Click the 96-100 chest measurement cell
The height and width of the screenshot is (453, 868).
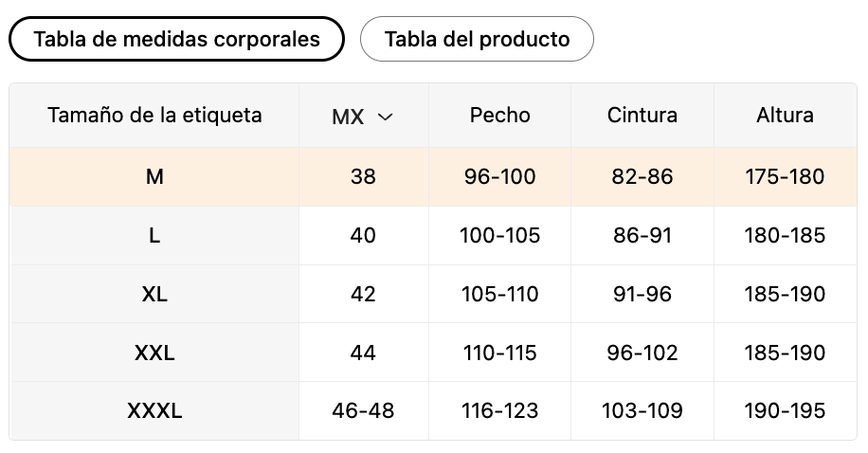(x=500, y=176)
